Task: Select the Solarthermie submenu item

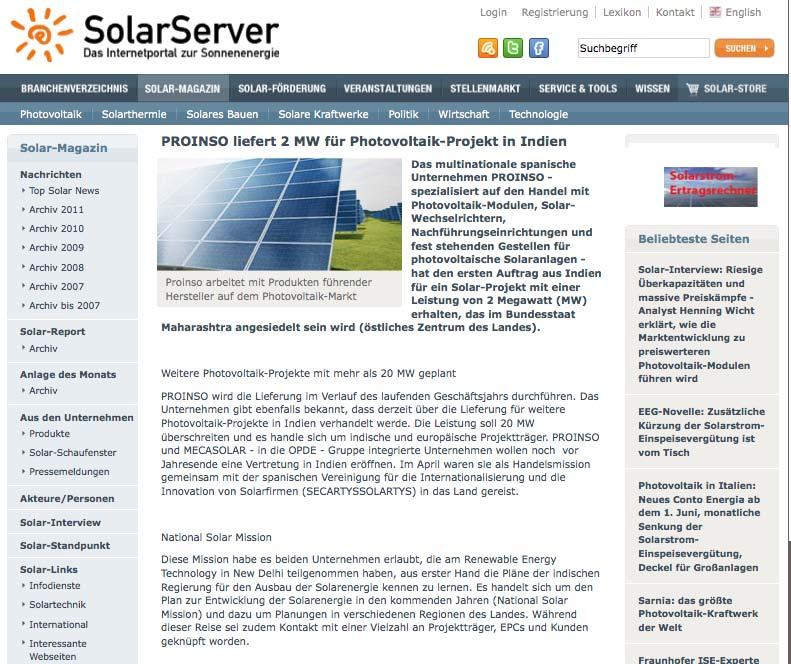Action: click(134, 114)
